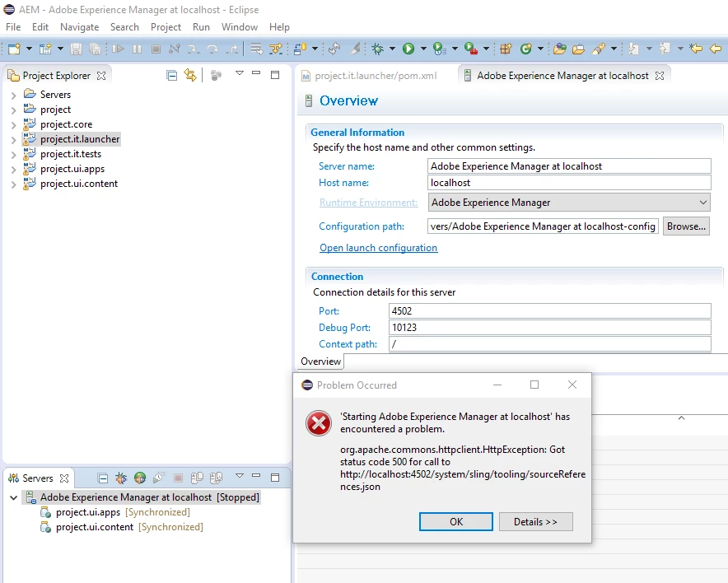Click the Save toolbar icon
The height and width of the screenshot is (583, 728).
click(x=76, y=49)
